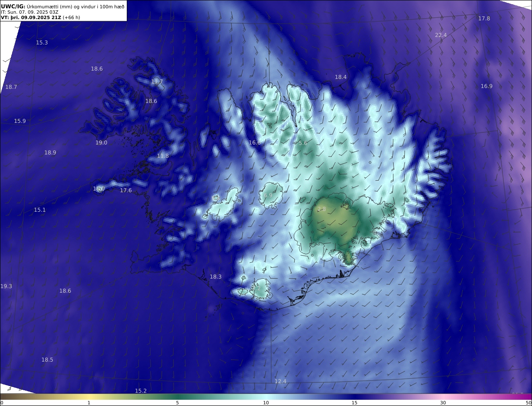Click the 12.4 value label
The width and height of the screenshot is (532, 406).
click(x=281, y=382)
